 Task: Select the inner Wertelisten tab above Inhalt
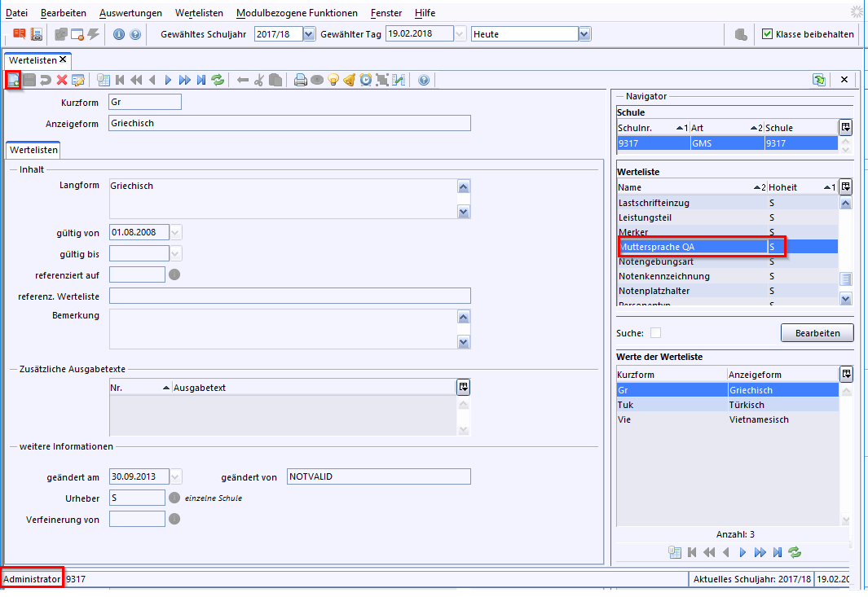click(33, 150)
